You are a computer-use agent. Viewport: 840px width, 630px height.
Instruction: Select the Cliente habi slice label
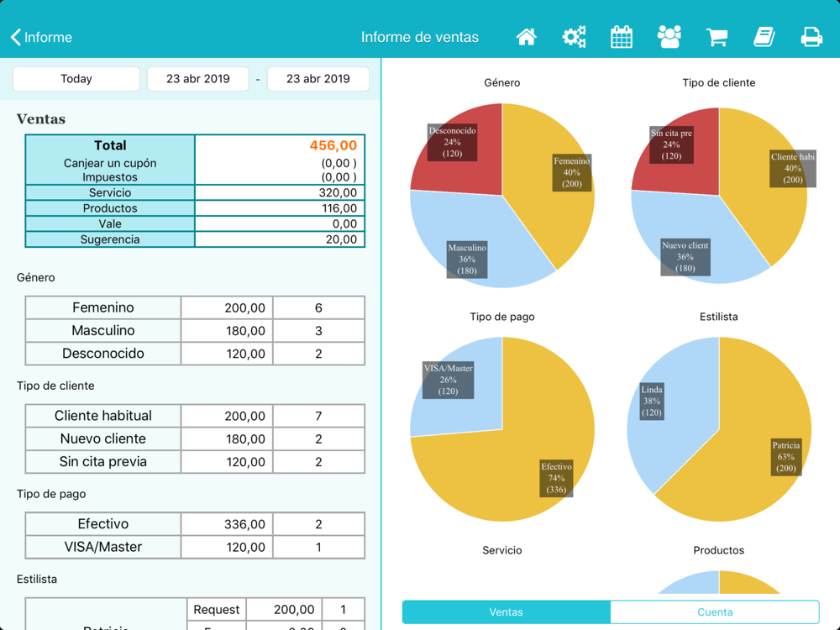(x=793, y=168)
